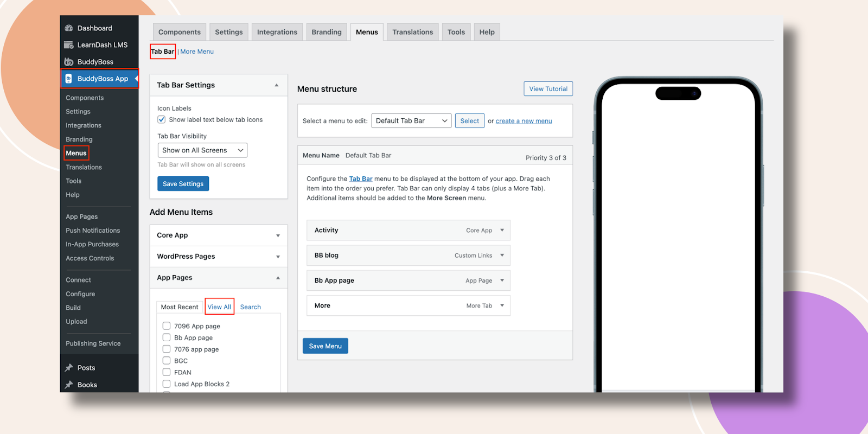
Task: Open Settings in the sidebar submenu
Action: [78, 112]
